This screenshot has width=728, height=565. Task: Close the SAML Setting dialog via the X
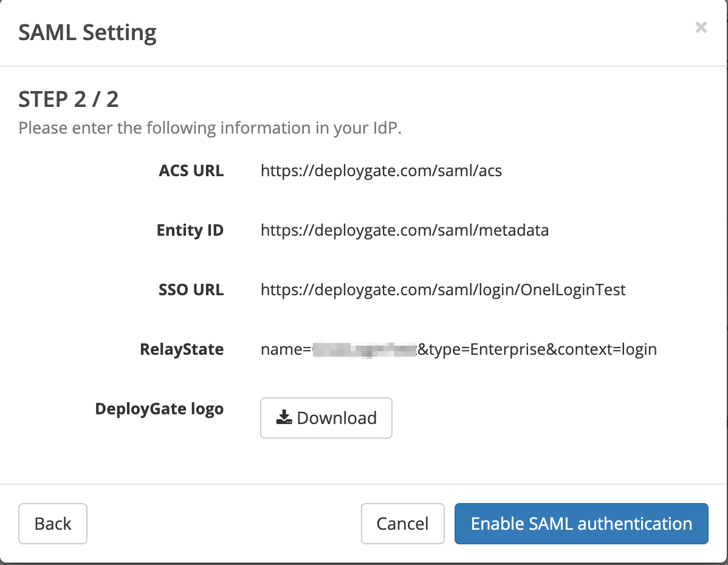pos(701,27)
